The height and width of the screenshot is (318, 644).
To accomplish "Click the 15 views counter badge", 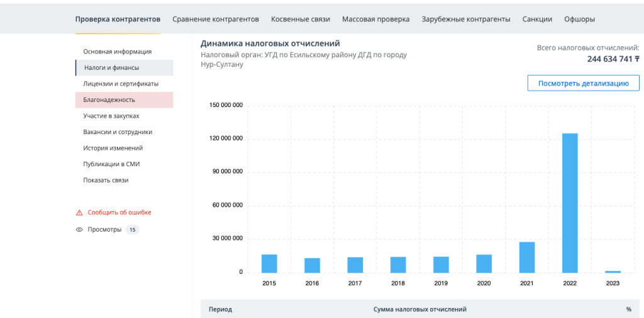I will [132, 230].
